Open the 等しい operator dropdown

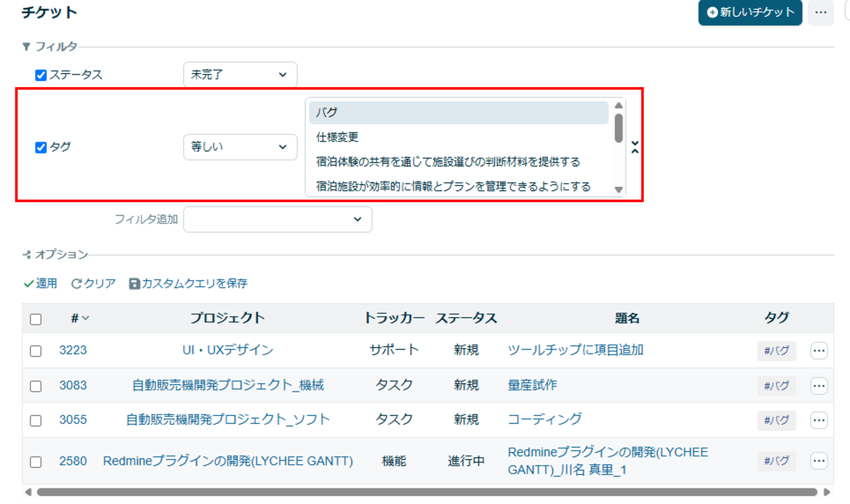[240, 147]
